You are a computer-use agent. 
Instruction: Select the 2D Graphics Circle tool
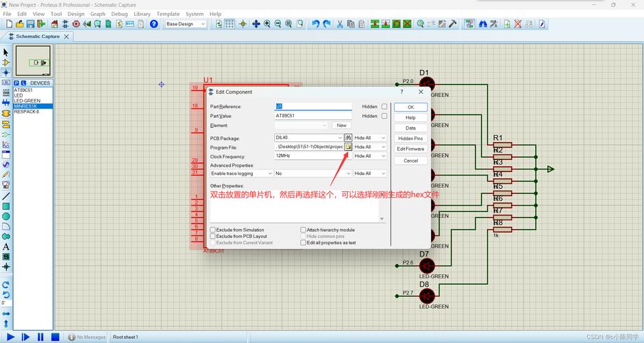[5, 216]
